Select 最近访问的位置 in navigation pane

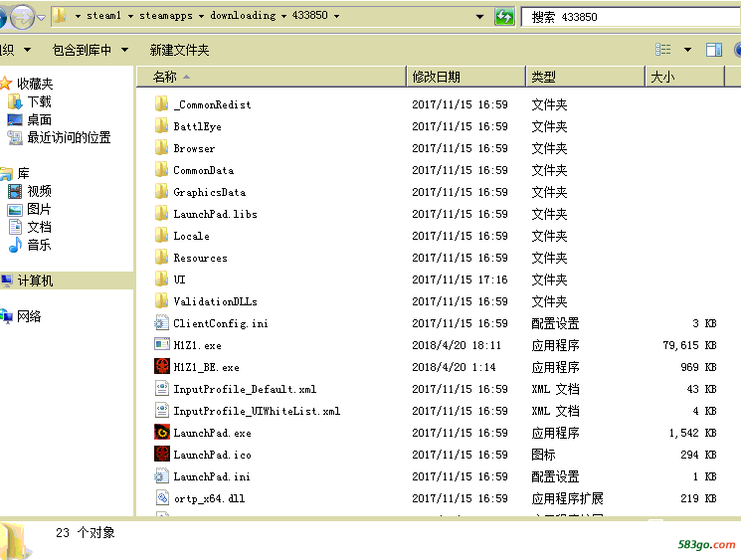point(69,137)
